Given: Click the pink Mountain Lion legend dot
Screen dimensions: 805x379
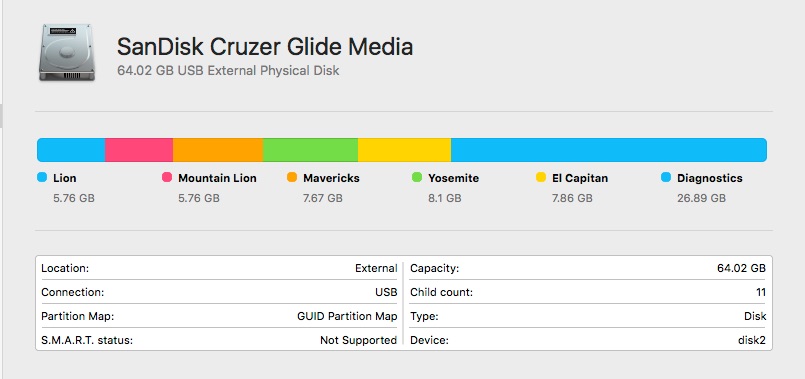Looking at the screenshot, I should tap(167, 178).
